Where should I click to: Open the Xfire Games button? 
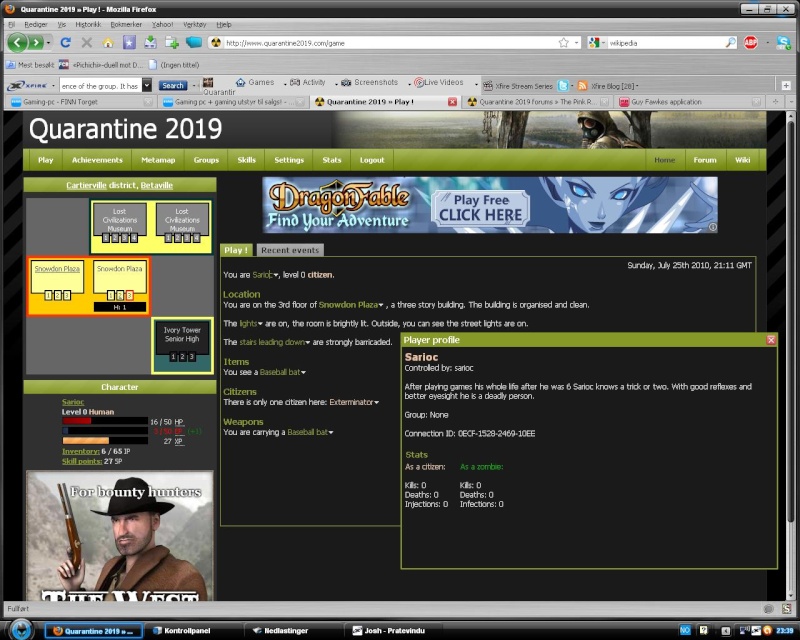click(x=255, y=82)
